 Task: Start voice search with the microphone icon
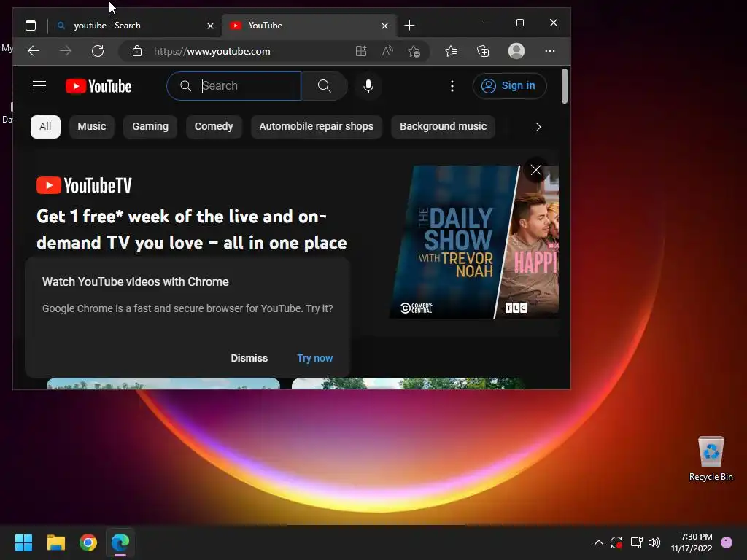[x=368, y=86]
